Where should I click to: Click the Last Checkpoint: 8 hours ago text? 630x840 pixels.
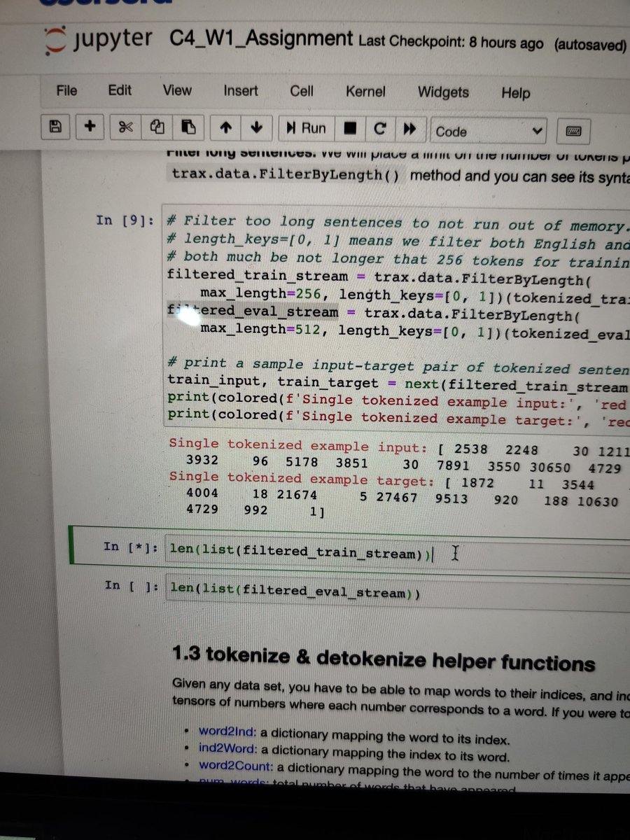click(450, 42)
